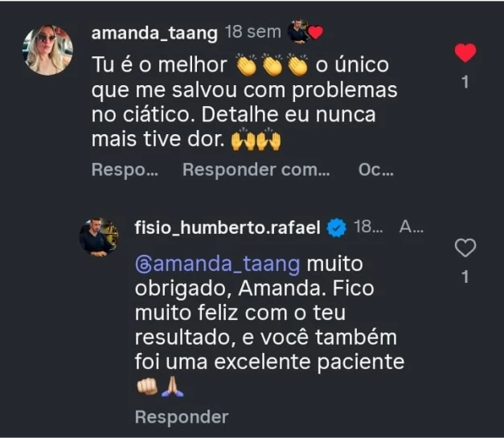
Task: Click the blue verified badge icon
Action: (338, 228)
